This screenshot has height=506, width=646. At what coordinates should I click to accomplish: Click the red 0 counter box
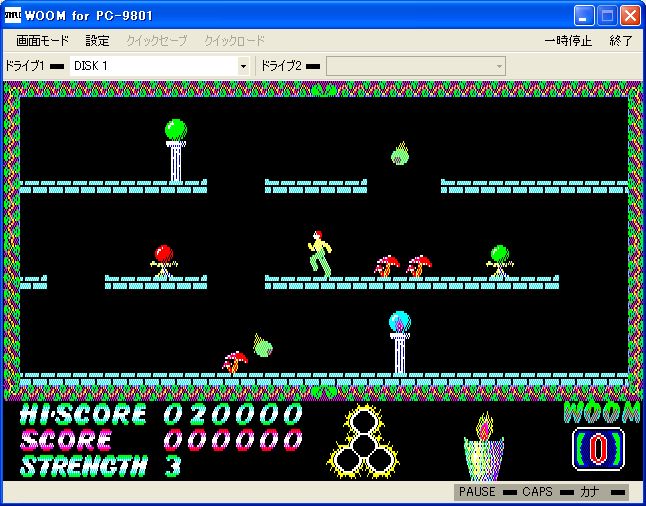[598, 449]
